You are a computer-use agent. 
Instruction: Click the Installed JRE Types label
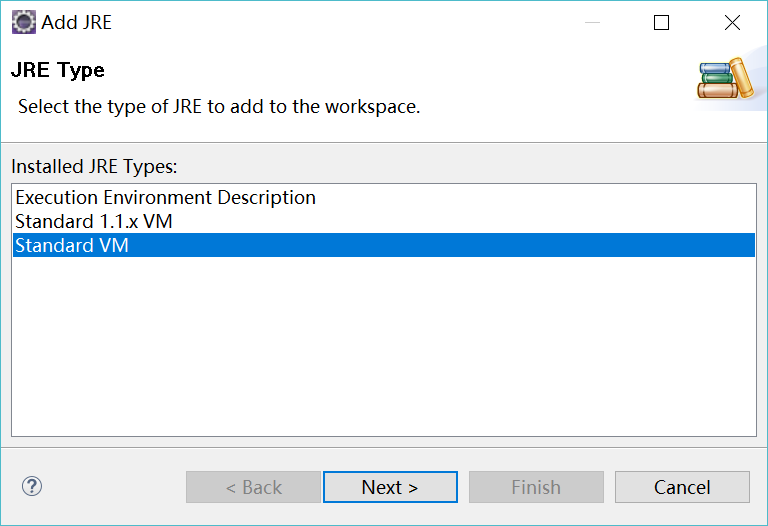94,167
